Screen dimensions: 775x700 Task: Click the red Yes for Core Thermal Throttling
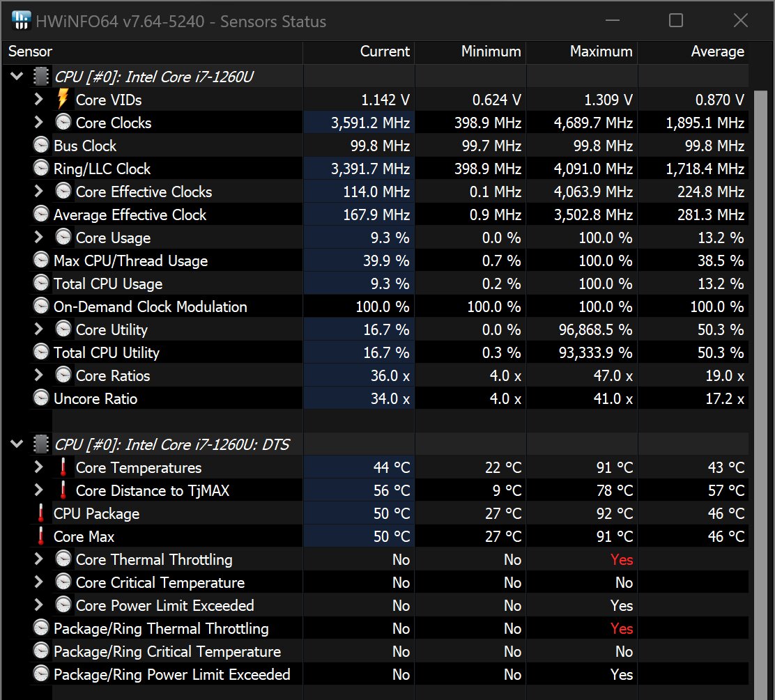[621, 559]
